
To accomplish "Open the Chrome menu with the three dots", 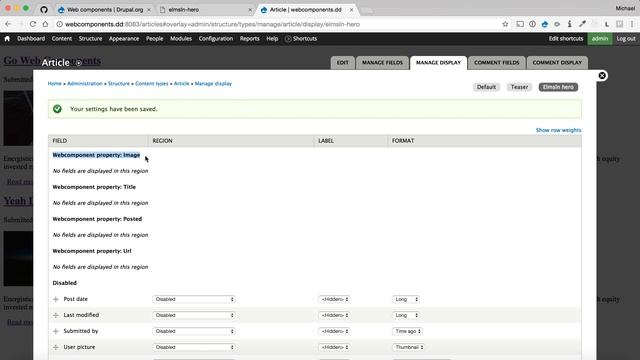I will (x=632, y=24).
